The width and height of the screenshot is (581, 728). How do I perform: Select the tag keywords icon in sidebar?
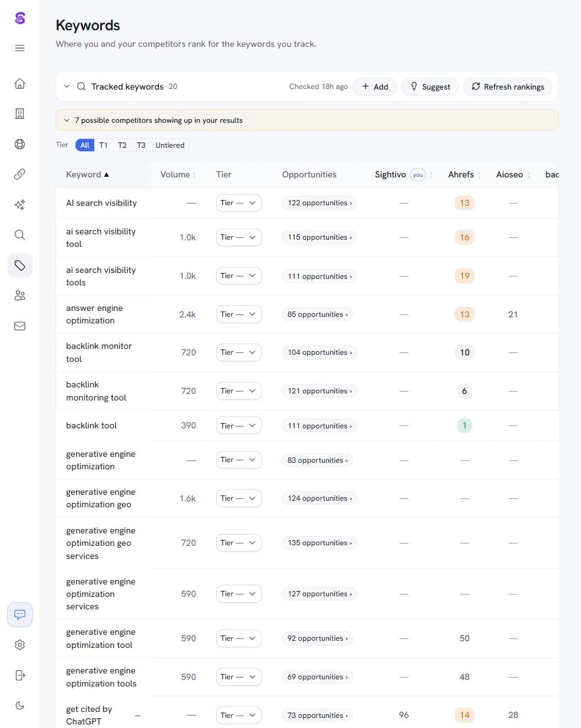20,265
